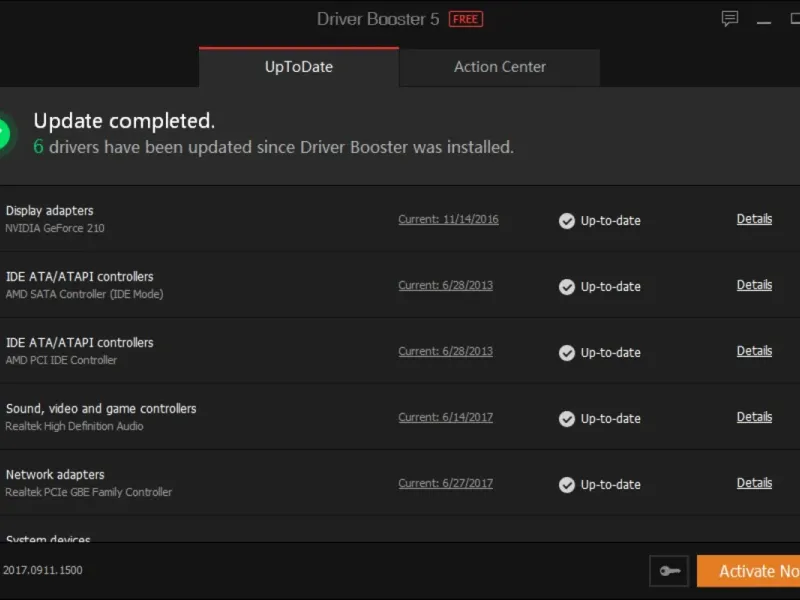Open Details for AMD SATA Controller
The width and height of the screenshot is (800, 600).
(x=754, y=285)
